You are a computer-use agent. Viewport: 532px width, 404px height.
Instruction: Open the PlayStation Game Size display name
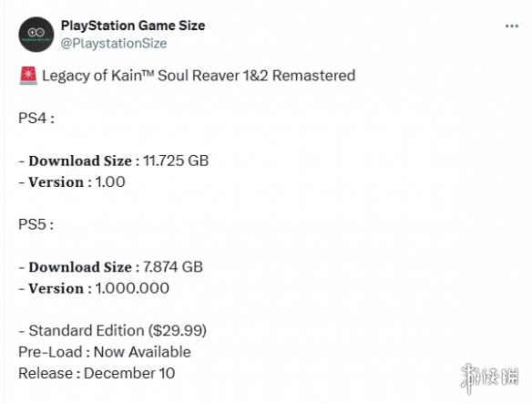pos(133,26)
